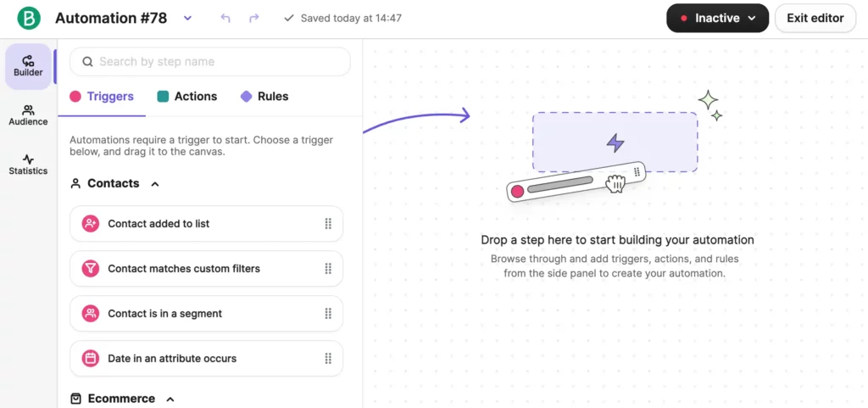Open the Automation #78 name dropdown
The height and width of the screenshot is (408, 868).
click(187, 18)
